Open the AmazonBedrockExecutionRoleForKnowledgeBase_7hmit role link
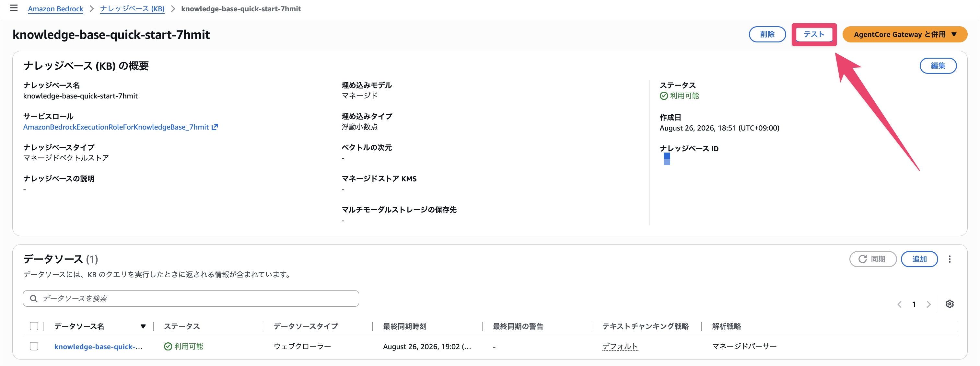980x366 pixels. click(x=116, y=127)
